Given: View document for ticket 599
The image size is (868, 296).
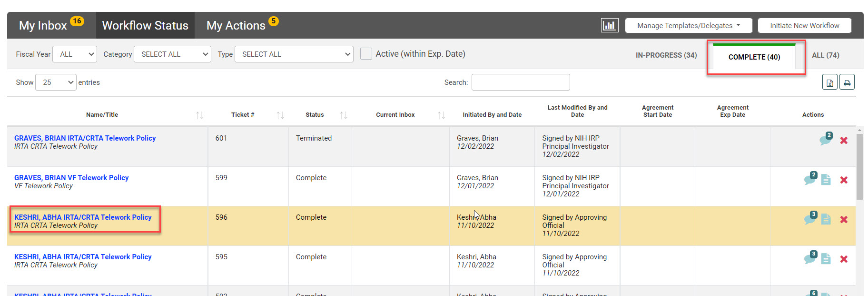Looking at the screenshot, I should click(x=826, y=180).
